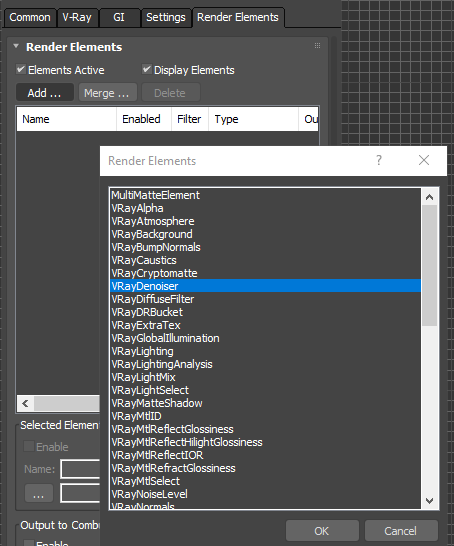Screen dimensions: 454x546
Task: Select VRayMtlSelect in the list
Action: pos(265,481)
